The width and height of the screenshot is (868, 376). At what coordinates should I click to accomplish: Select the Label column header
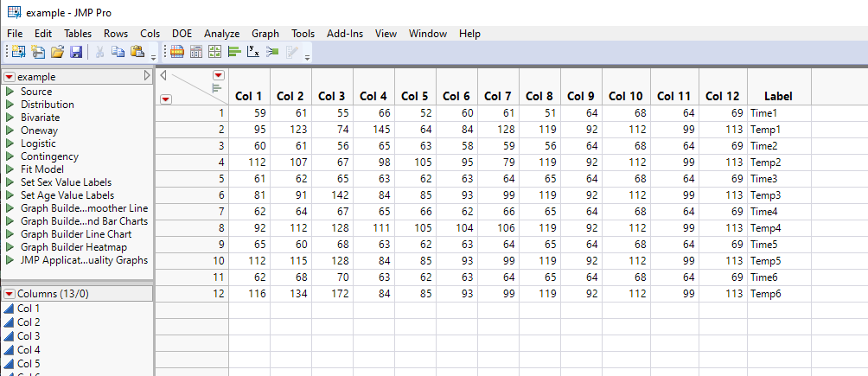pos(778,96)
